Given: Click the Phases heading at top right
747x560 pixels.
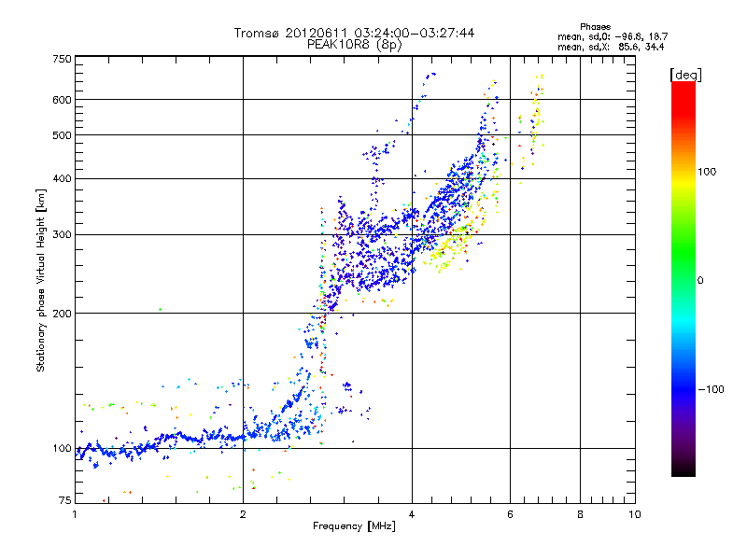Looking at the screenshot, I should (594, 26).
